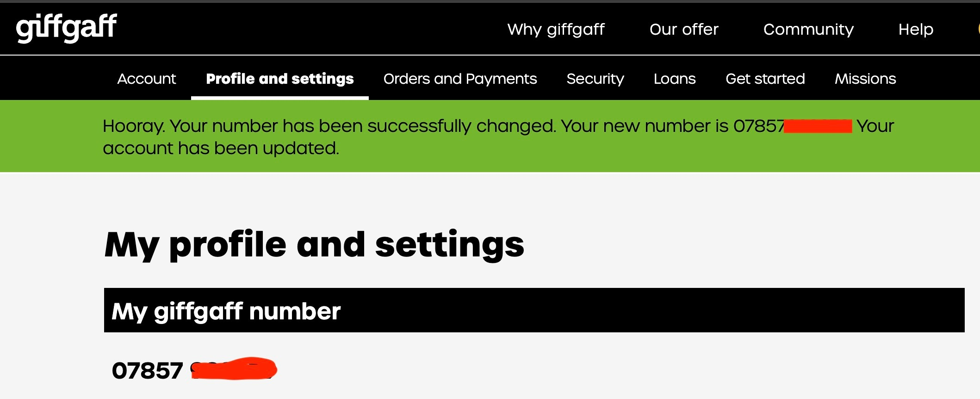This screenshot has width=980, height=399.
Task: Click the My giffgaff number section header
Action: click(534, 310)
